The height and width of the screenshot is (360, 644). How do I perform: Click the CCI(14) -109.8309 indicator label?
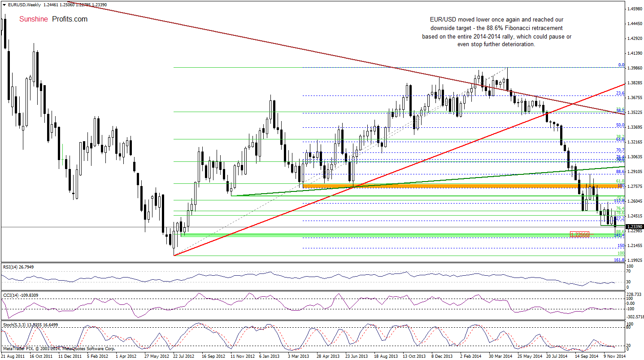pyautogui.click(x=20, y=295)
